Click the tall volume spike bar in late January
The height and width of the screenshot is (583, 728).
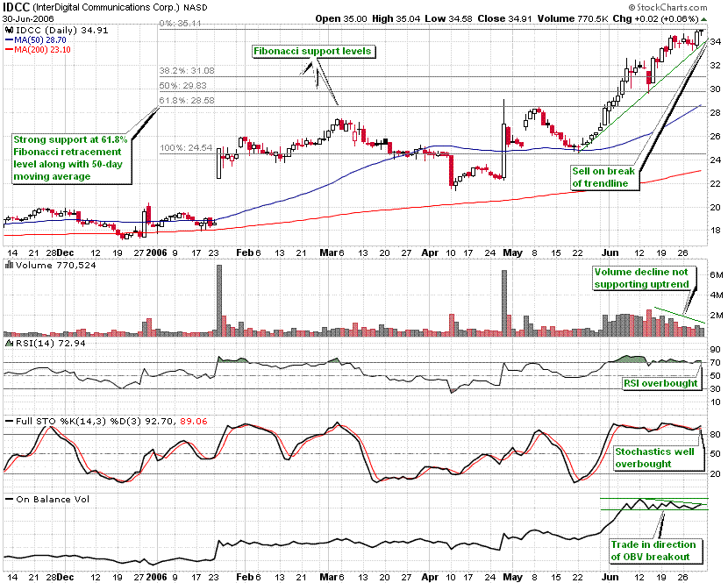(219, 301)
